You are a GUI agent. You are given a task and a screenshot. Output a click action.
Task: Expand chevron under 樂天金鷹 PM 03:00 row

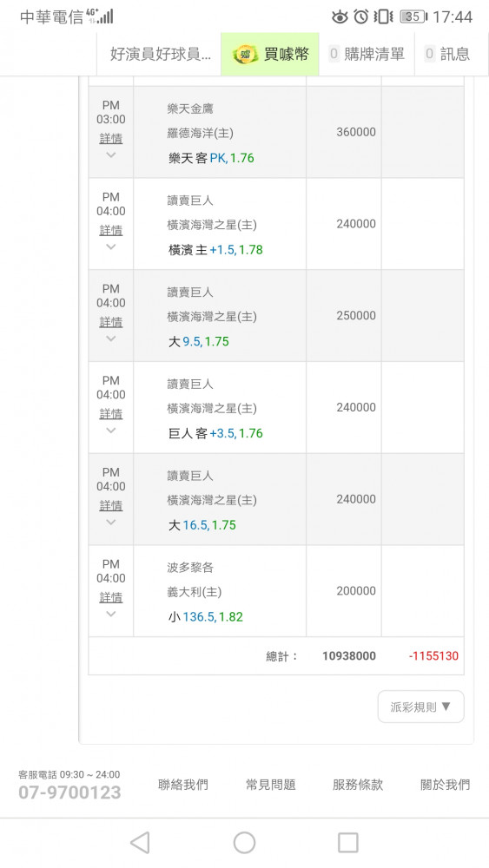tap(111, 155)
